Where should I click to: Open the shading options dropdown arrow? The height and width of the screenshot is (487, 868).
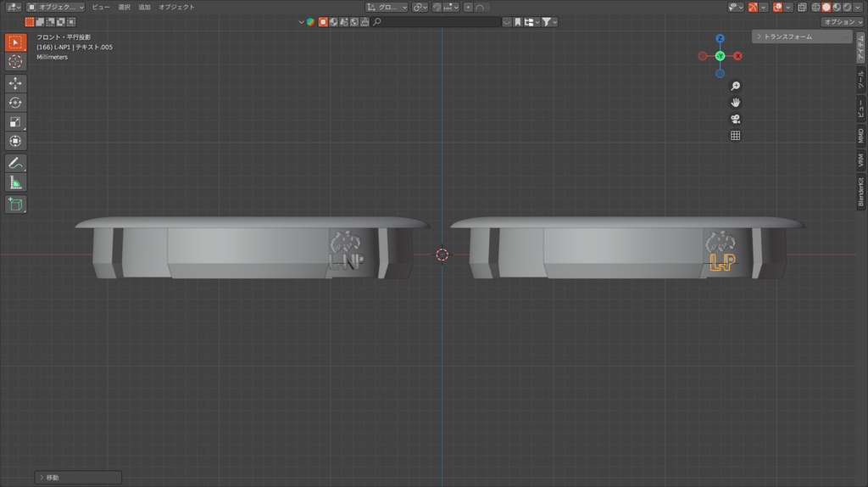coord(860,7)
